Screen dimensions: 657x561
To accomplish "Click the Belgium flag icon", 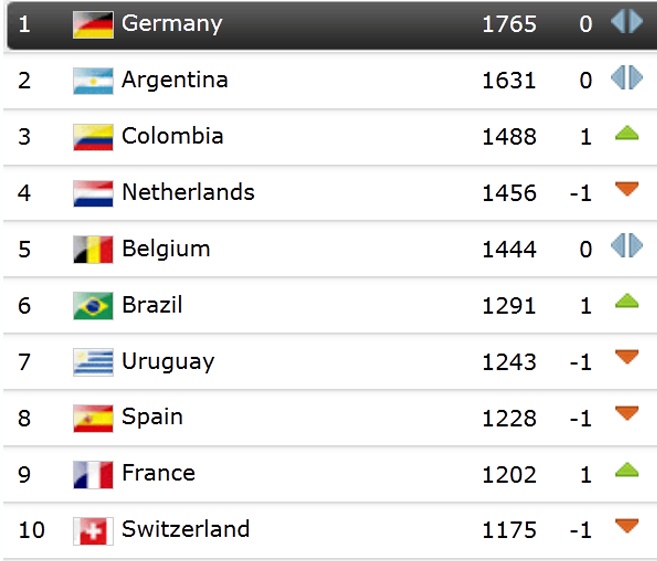I will [x=93, y=249].
